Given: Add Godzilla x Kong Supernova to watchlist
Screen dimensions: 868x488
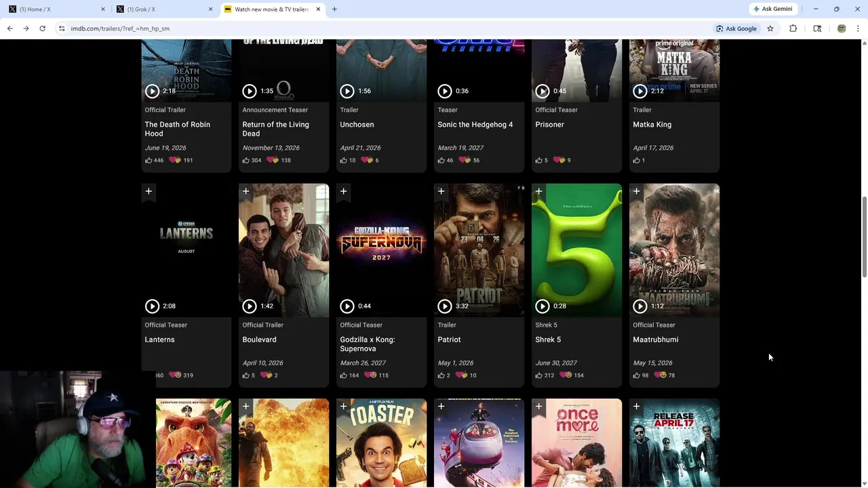Looking at the screenshot, I should coord(344,192).
